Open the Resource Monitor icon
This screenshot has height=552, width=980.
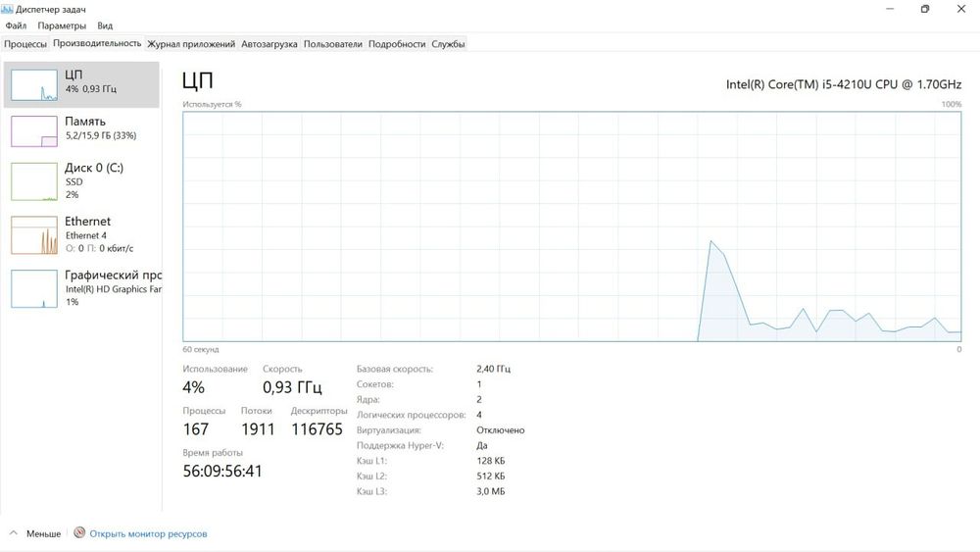(79, 532)
